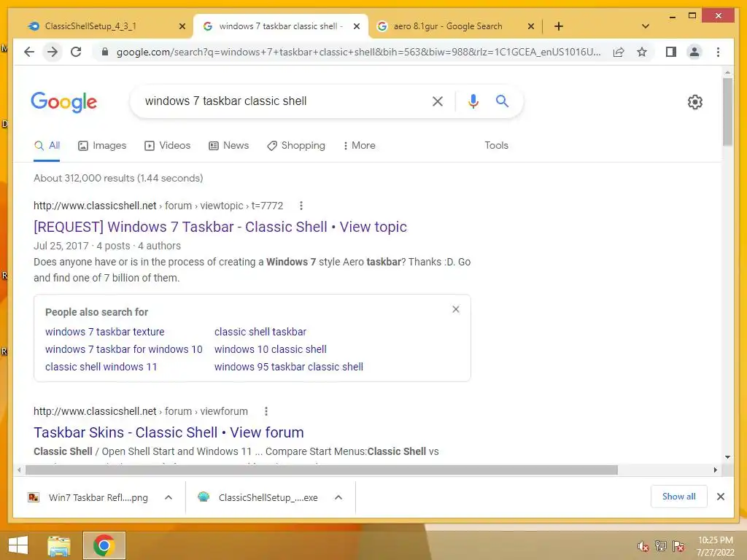Select the All results tab
Viewport: 747px width, 560px height.
pos(47,145)
